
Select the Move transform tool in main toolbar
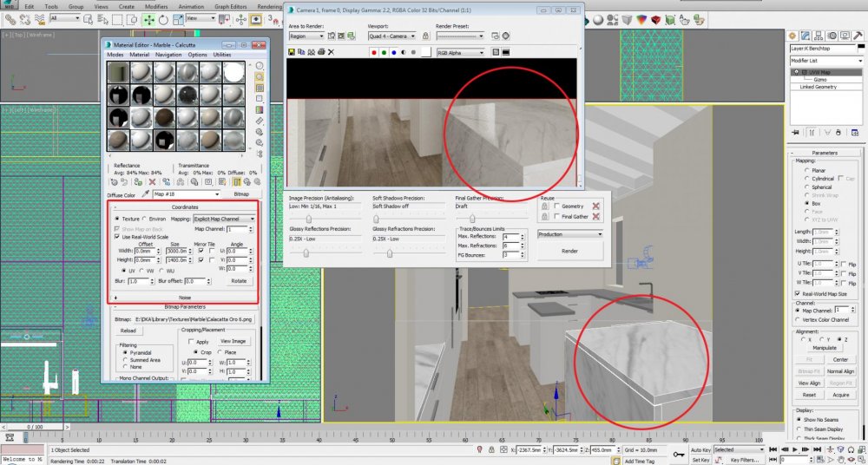click(x=149, y=18)
